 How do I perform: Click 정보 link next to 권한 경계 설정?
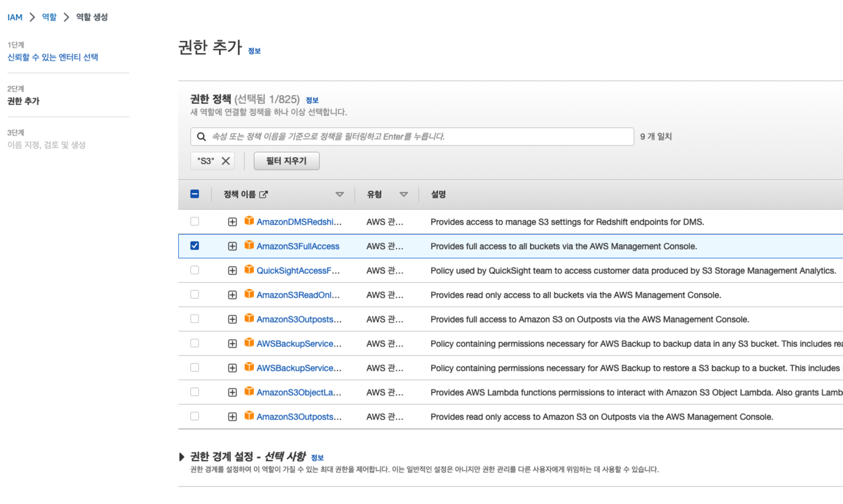(x=317, y=458)
